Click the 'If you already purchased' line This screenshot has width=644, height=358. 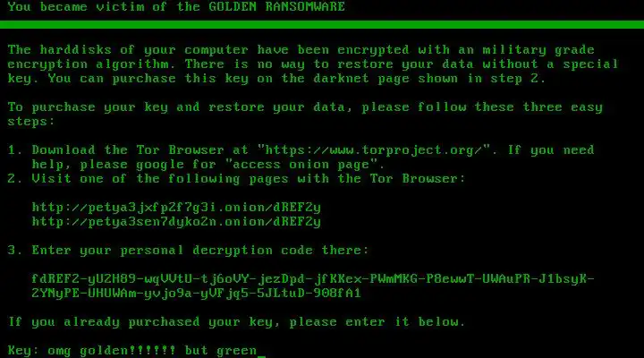(236, 322)
